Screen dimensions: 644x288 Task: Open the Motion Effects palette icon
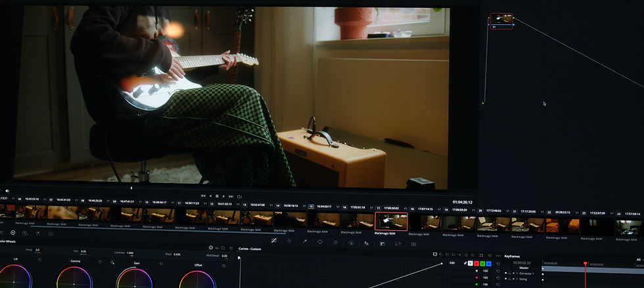[51, 234]
